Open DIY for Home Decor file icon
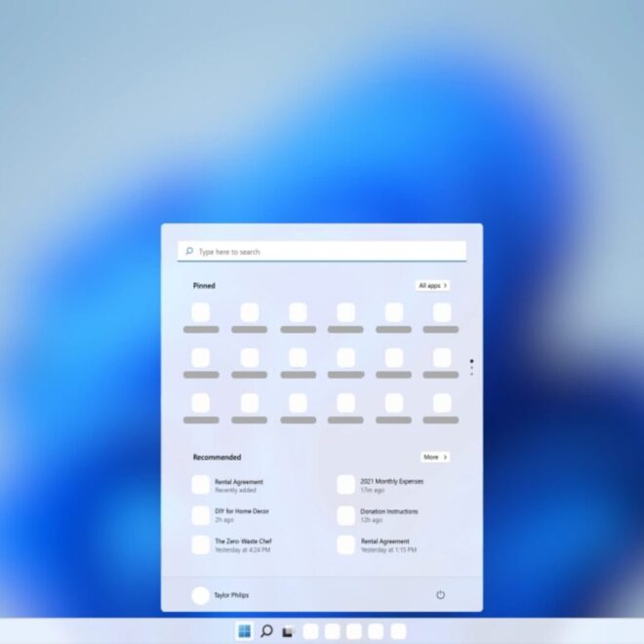 (200, 515)
